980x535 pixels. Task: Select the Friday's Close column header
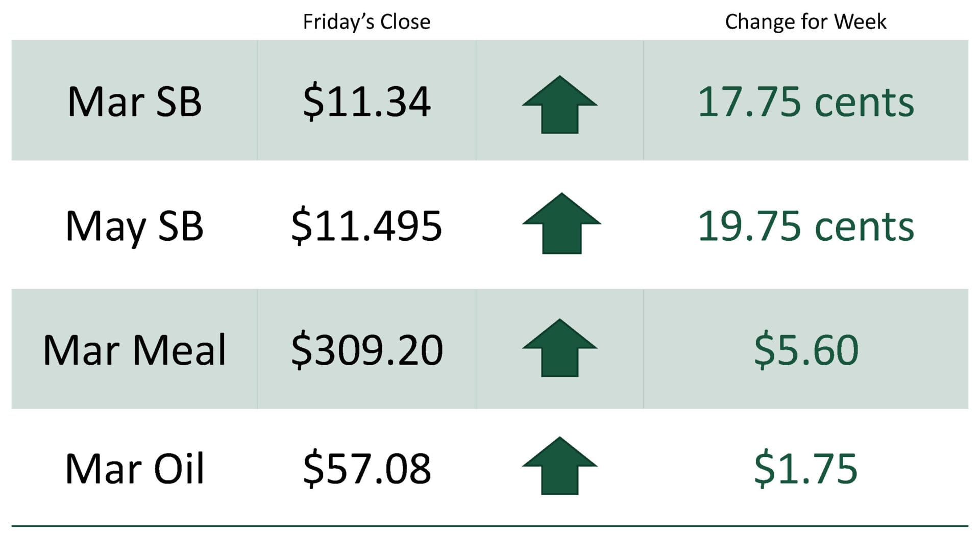click(366, 22)
